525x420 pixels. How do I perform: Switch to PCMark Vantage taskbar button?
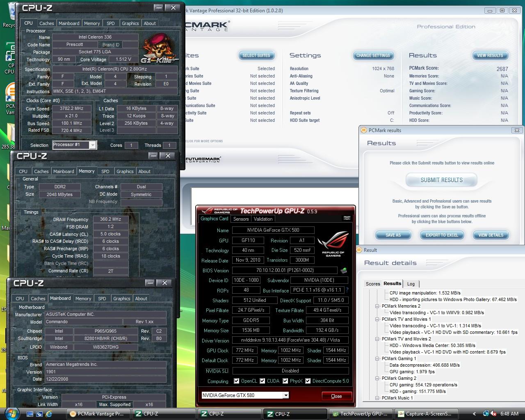pyautogui.click(x=98, y=414)
